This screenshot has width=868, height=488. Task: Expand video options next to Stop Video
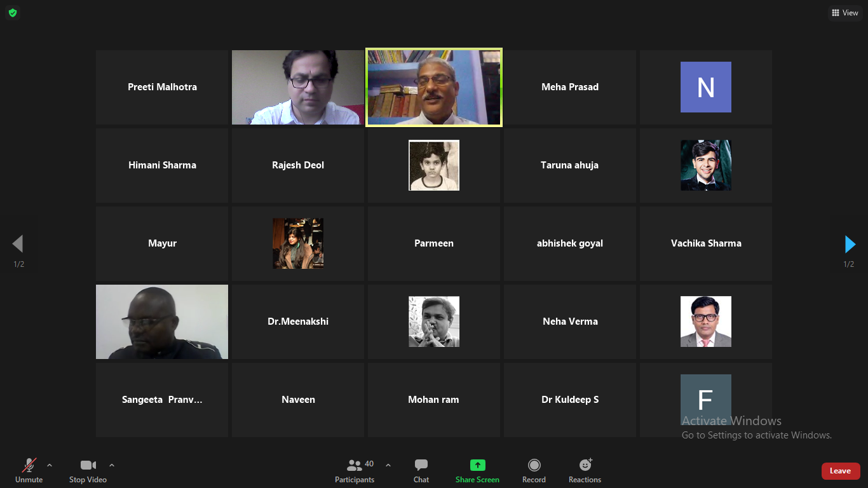click(112, 465)
